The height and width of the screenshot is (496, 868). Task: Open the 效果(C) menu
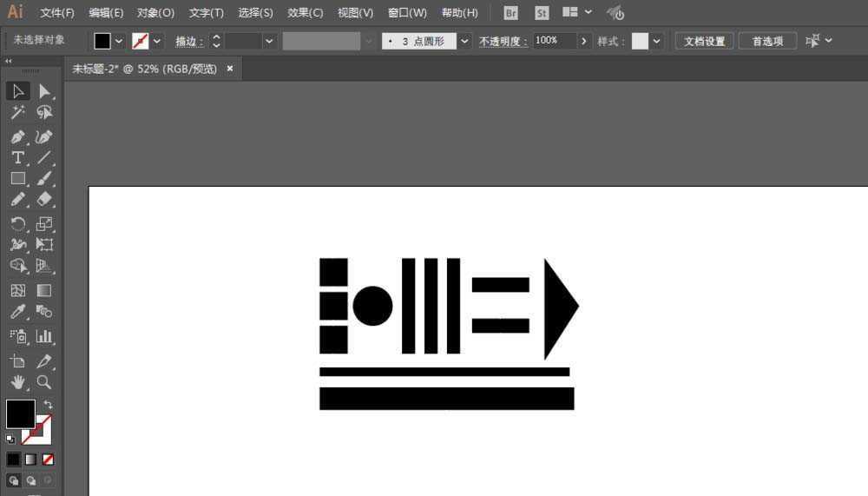(305, 13)
